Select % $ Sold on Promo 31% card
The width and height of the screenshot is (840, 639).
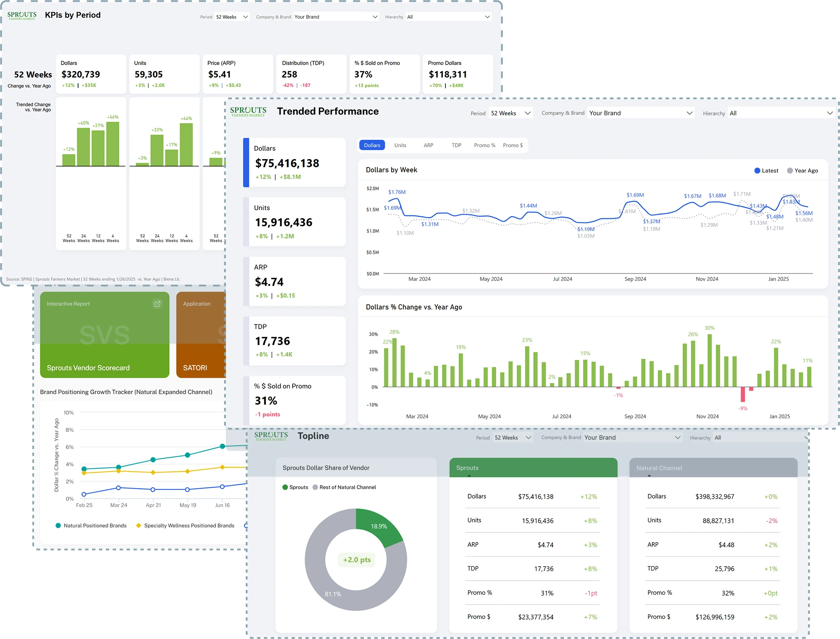pyautogui.click(x=295, y=400)
